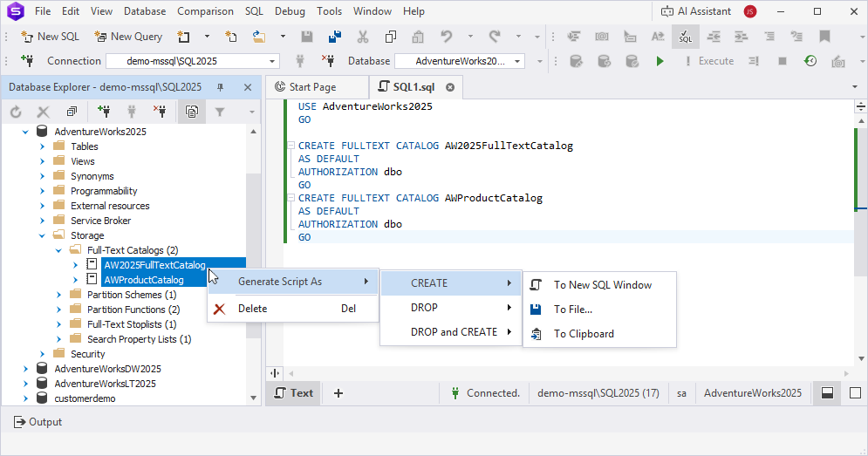Image resolution: width=868 pixels, height=456 pixels.
Task: Click the Save All icon
Action: click(x=335, y=37)
